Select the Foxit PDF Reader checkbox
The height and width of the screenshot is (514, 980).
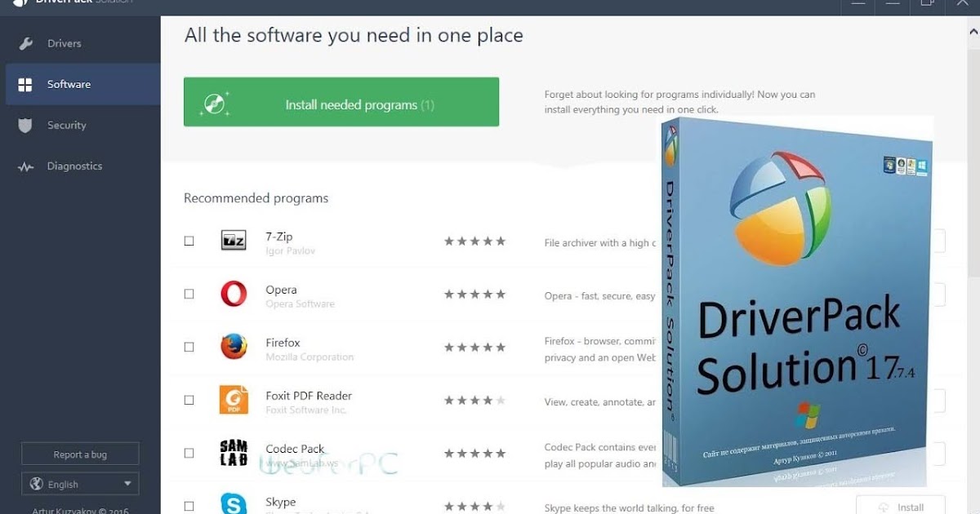[x=189, y=400]
